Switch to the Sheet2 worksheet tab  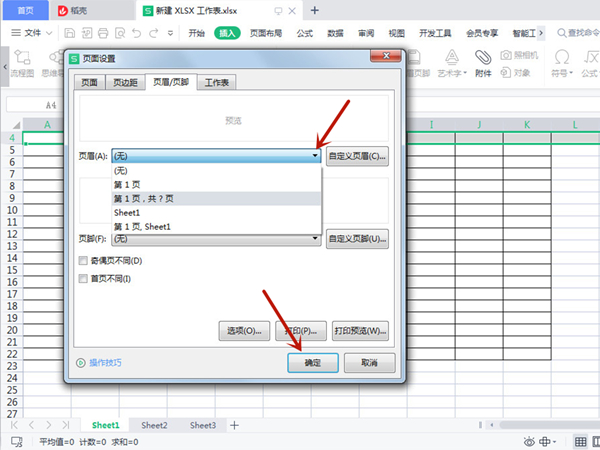tap(154, 425)
